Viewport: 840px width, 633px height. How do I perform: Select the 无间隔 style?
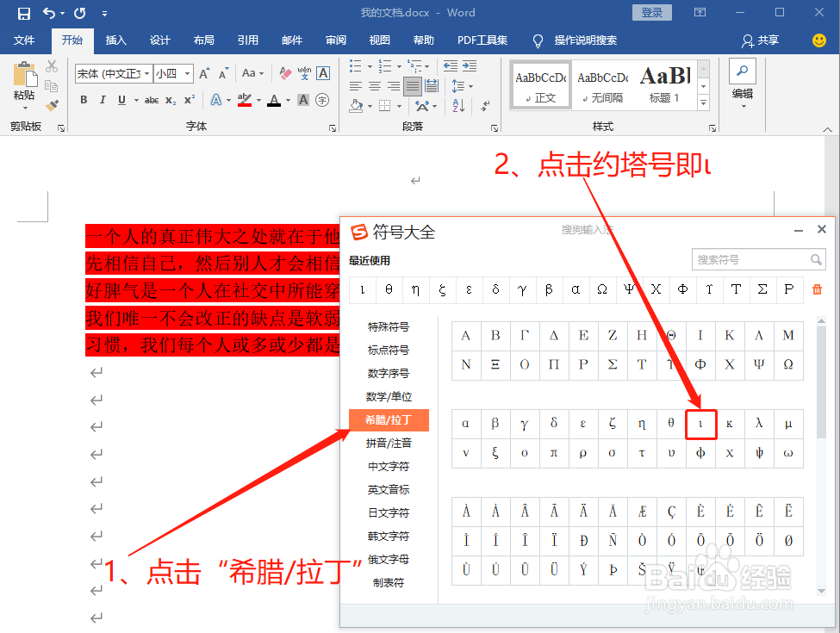click(603, 85)
